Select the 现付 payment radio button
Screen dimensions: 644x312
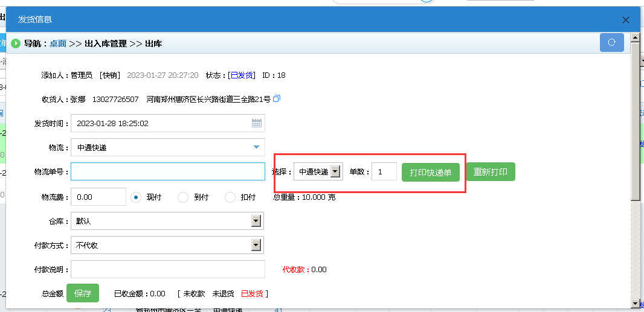tap(136, 197)
